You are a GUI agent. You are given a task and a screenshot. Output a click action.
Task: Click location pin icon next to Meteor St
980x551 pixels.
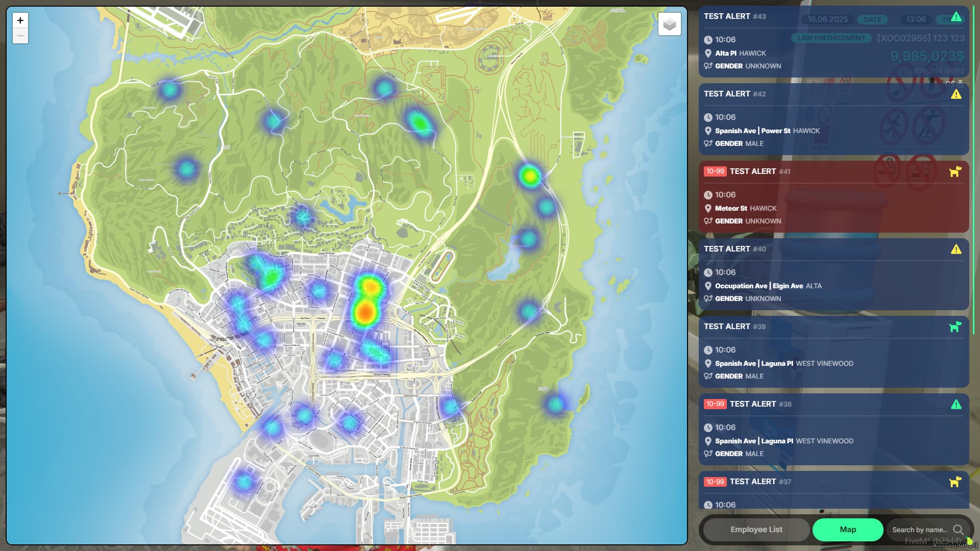tap(708, 208)
